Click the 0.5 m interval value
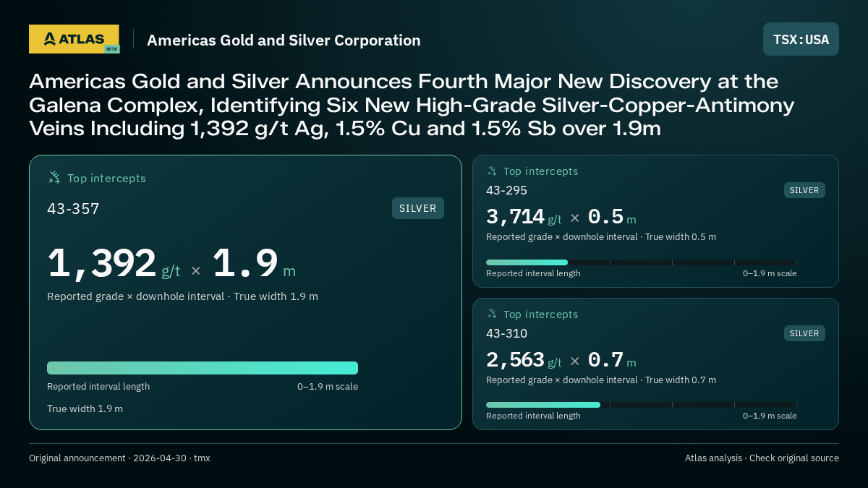The width and height of the screenshot is (868, 488). pyautogui.click(x=612, y=217)
